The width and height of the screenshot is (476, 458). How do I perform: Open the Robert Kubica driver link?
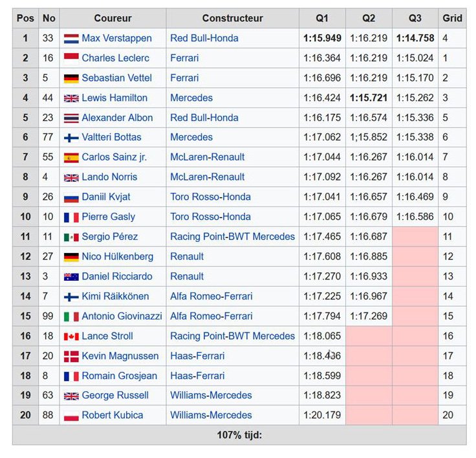coord(113,415)
